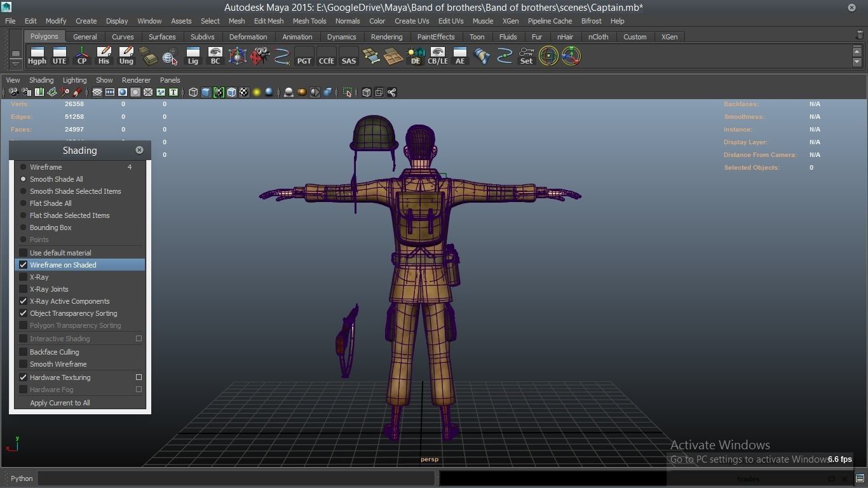
Task: Click the Center Pivot (CP) shelf icon
Action: click(x=82, y=56)
